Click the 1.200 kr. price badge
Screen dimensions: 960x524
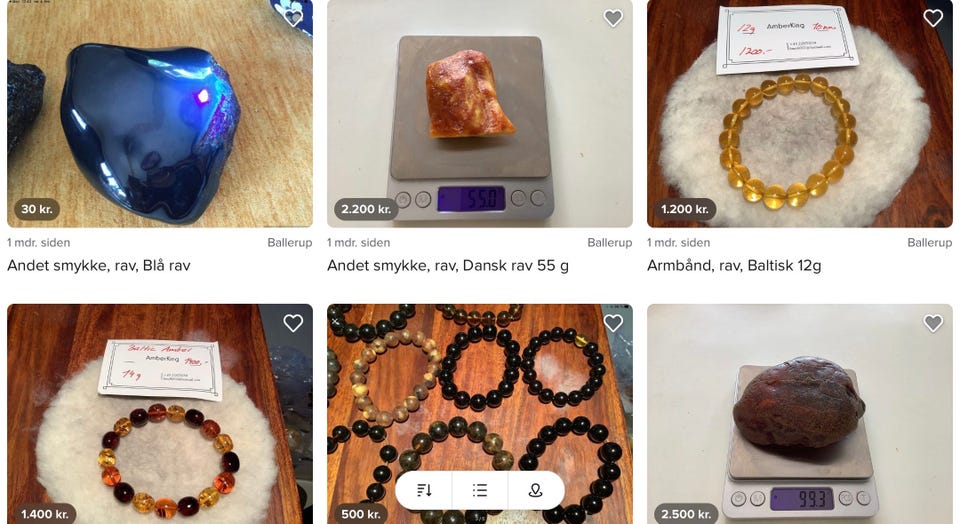click(684, 209)
